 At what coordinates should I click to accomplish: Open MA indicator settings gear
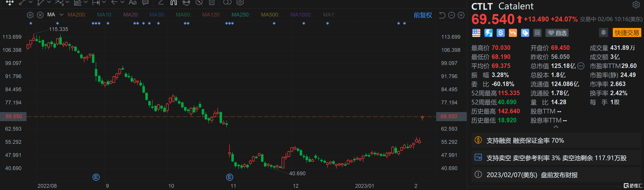click(x=30, y=15)
